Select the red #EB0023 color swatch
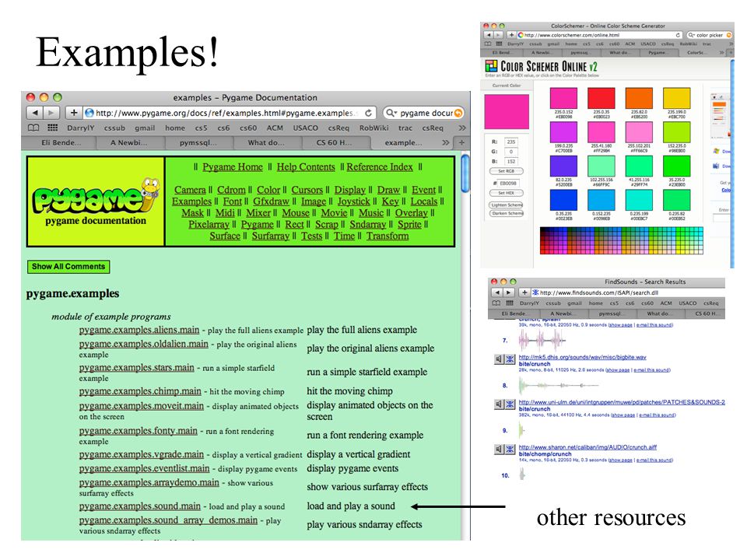The height and width of the screenshot is (560, 747). (601, 98)
